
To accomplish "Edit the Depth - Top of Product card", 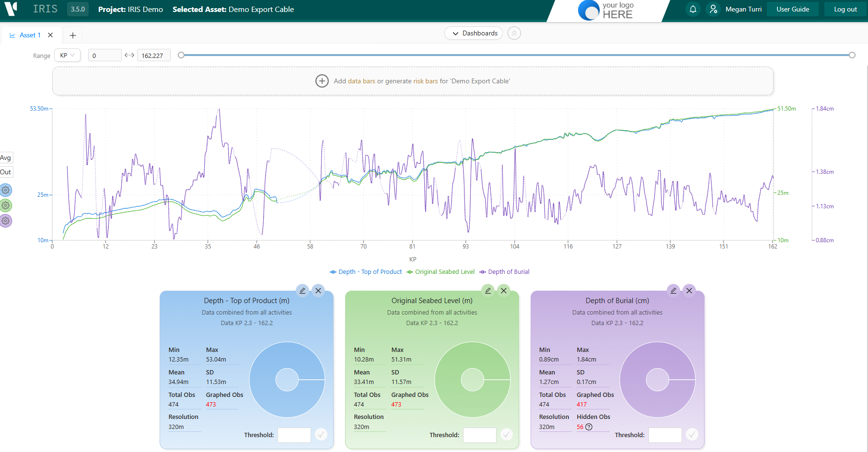I will point(302,291).
